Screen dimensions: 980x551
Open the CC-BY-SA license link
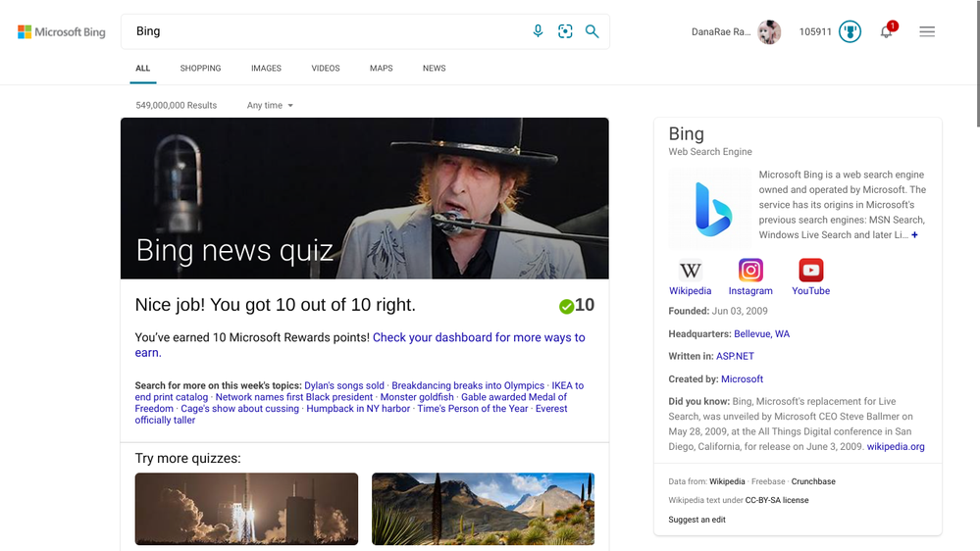tap(777, 500)
